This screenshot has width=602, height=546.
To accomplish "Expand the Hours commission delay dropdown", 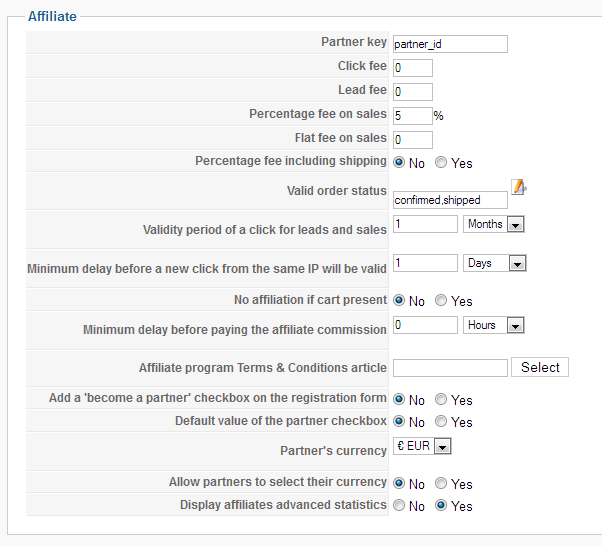I will (x=495, y=326).
